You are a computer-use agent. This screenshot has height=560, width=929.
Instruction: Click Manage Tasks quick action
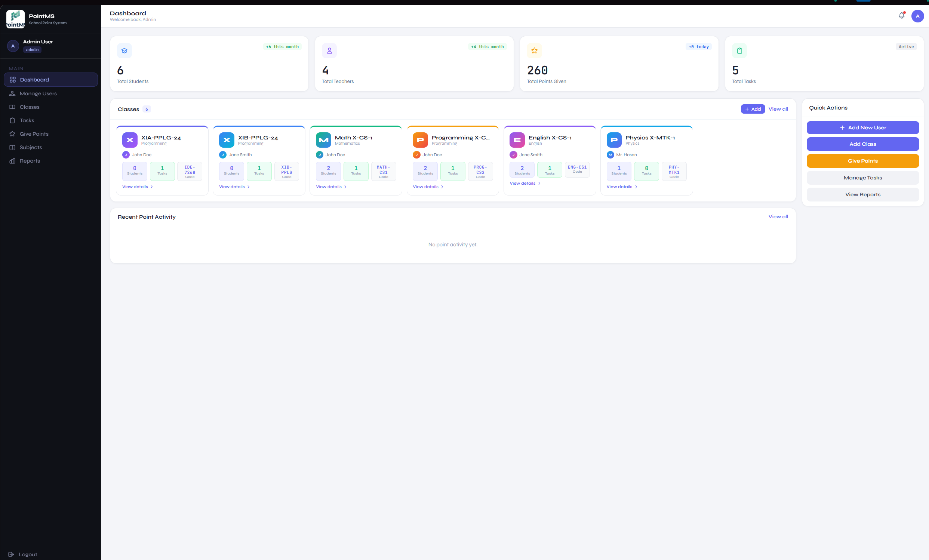pos(863,178)
